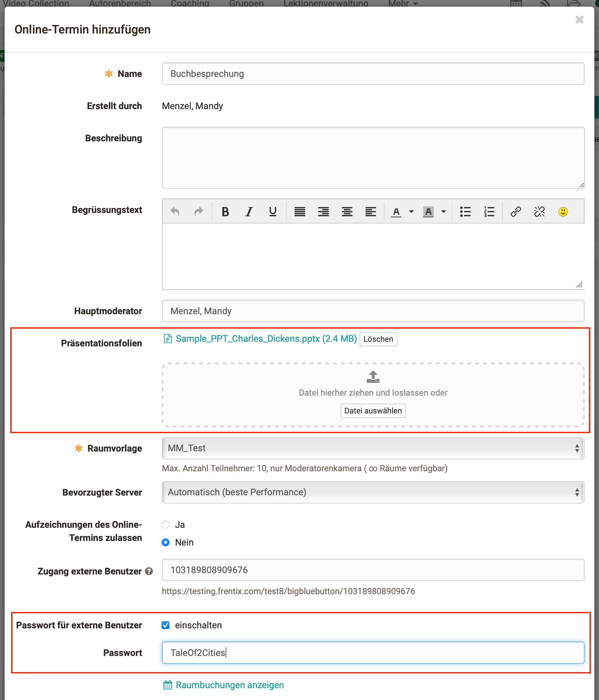The width and height of the screenshot is (599, 700).
Task: Close the Online-Termin hinzufügen dialog
Action: pos(579,20)
